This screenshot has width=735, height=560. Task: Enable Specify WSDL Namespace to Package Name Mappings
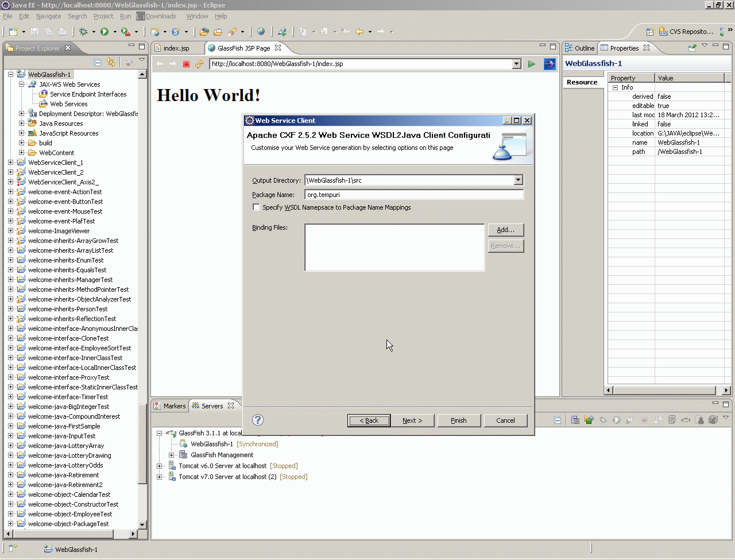pos(256,207)
